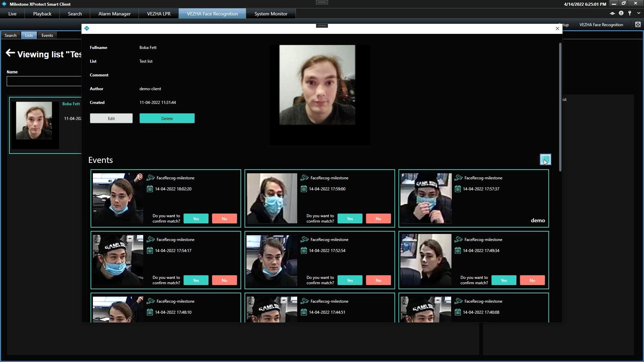The image size is (644, 362).
Task: Open the main Search tab next to Playback
Action: pos(75,14)
